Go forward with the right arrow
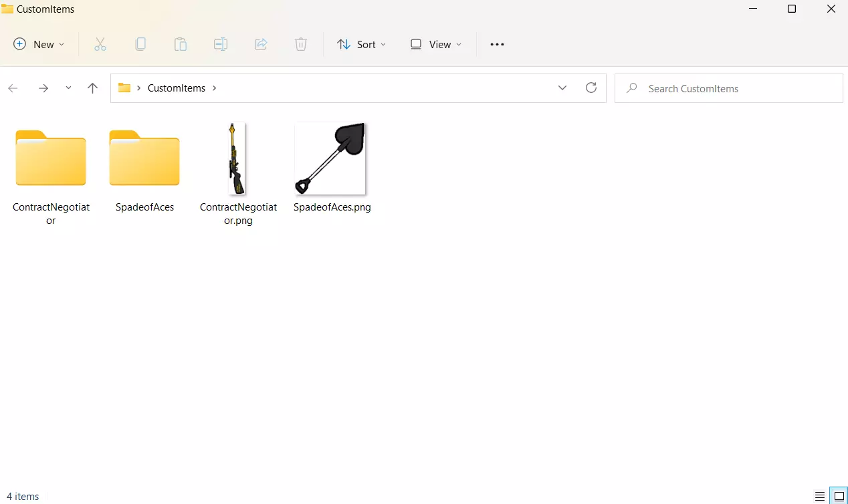 [x=43, y=88]
